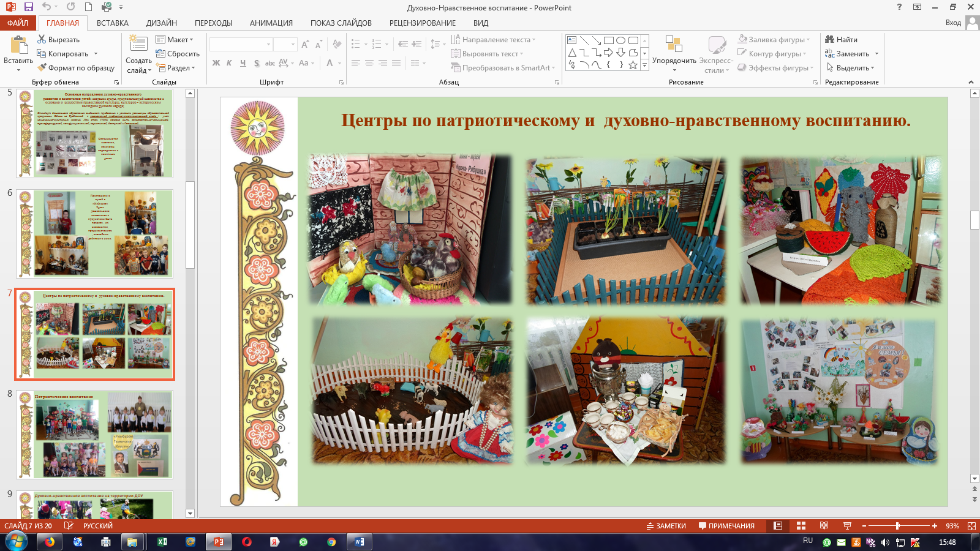Expand the shapes gallery More arrow

tap(644, 66)
